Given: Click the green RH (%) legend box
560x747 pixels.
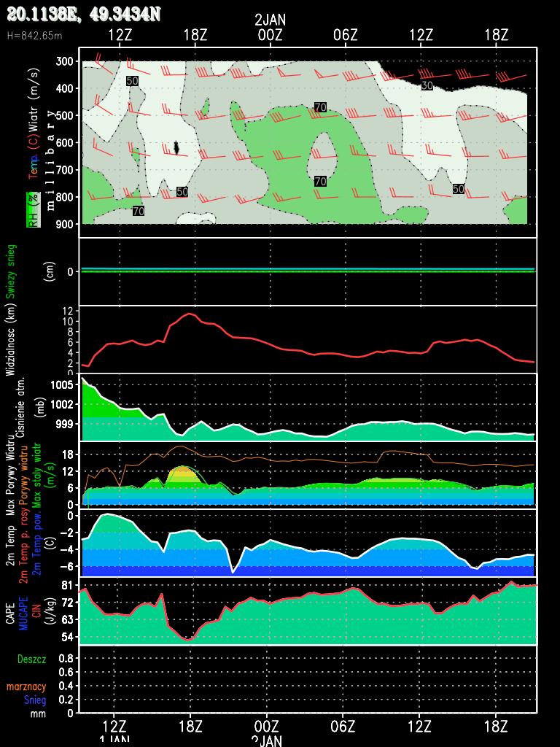Looking at the screenshot, I should (32, 209).
